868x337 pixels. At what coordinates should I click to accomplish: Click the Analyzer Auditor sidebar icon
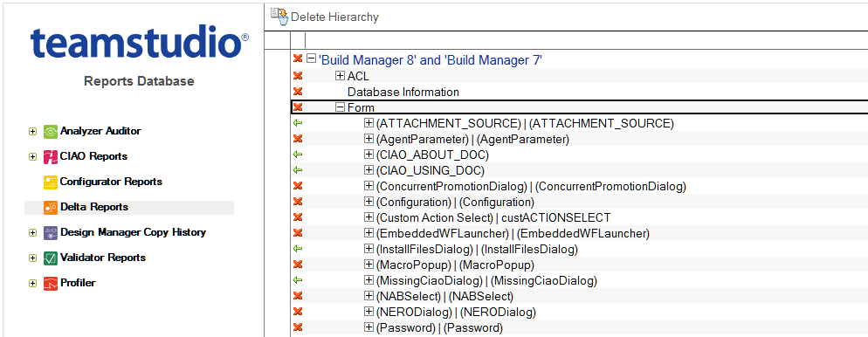tap(51, 132)
